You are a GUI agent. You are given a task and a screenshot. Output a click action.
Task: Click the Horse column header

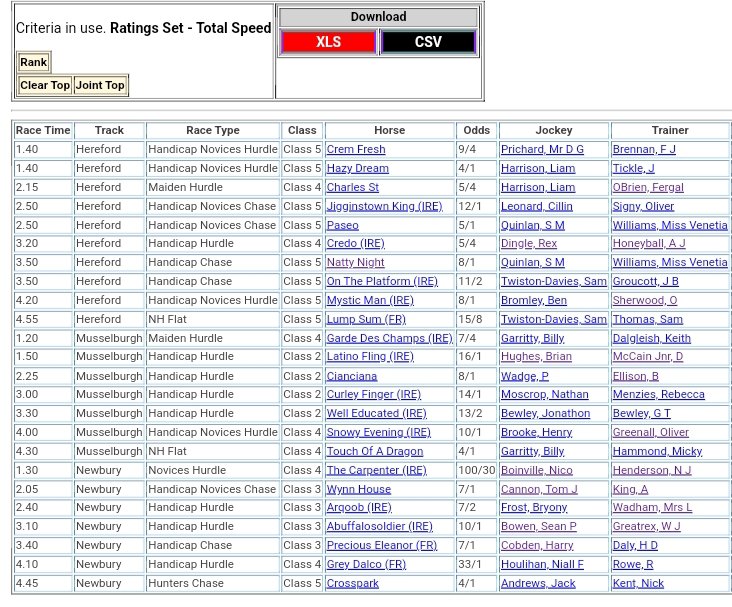[389, 131]
